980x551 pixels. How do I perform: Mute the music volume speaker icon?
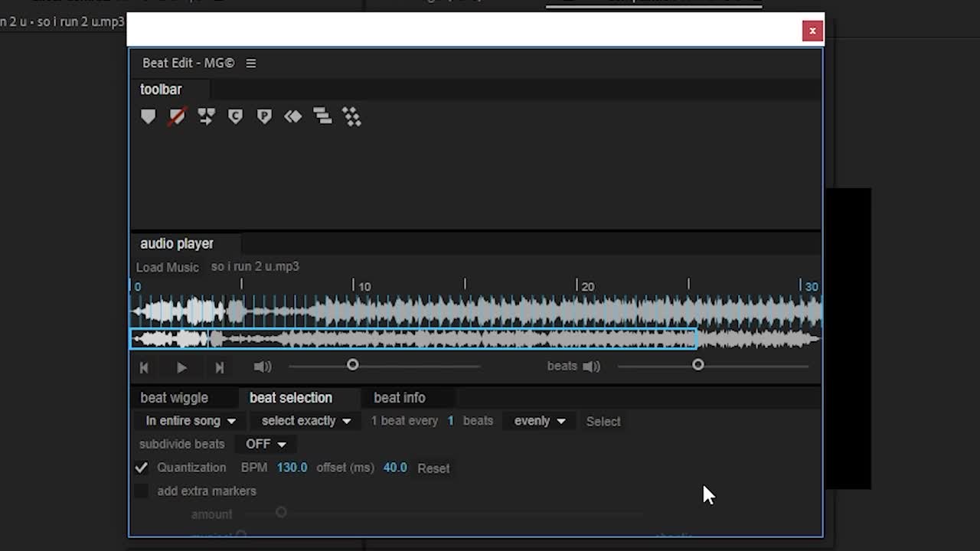tap(263, 367)
